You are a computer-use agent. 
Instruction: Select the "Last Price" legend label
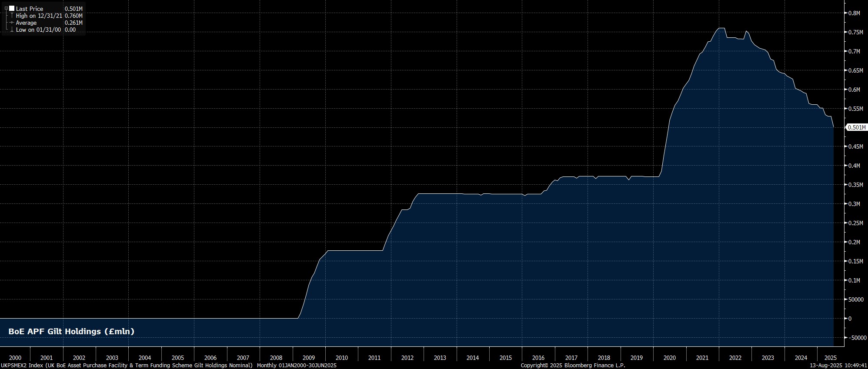pyautogui.click(x=30, y=9)
